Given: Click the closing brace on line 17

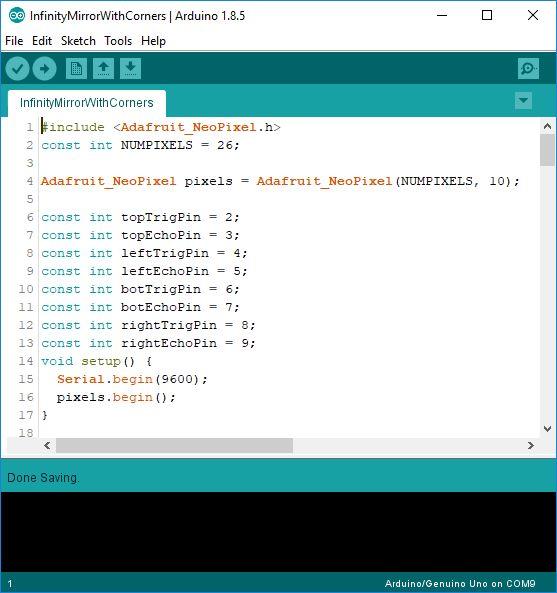Looking at the screenshot, I should coord(45,415).
